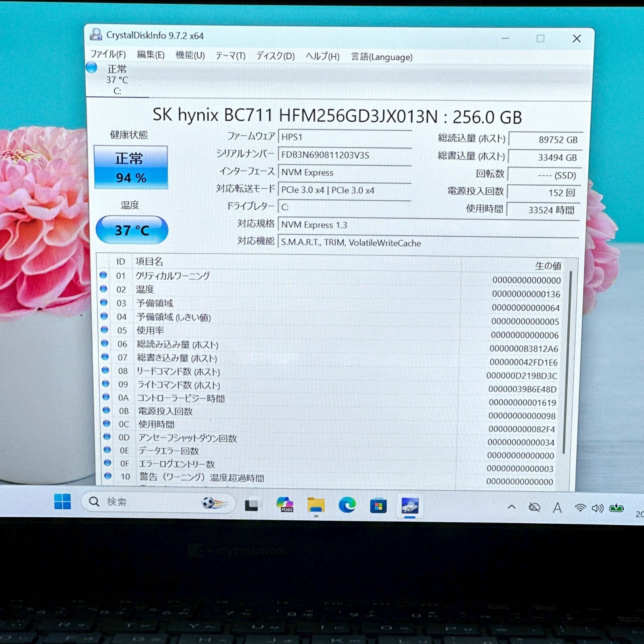Screen dimensions: 644x644
Task: Launch Microsoft Edge from the taskbar
Action: tap(347, 505)
